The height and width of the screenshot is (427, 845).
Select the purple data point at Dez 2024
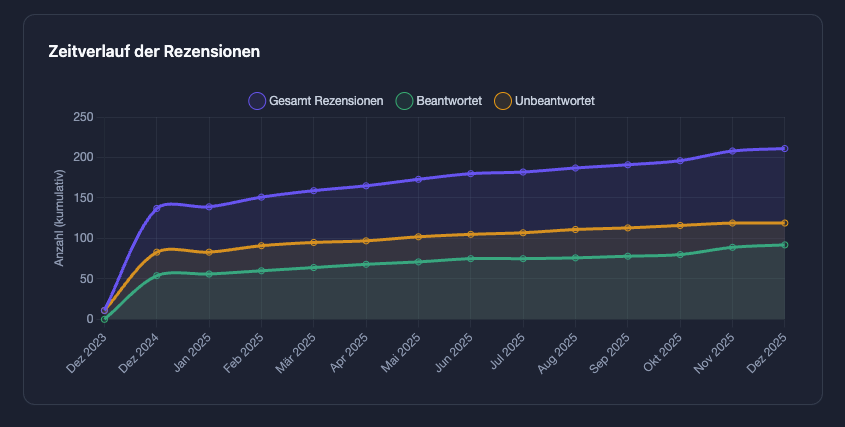tap(157, 208)
